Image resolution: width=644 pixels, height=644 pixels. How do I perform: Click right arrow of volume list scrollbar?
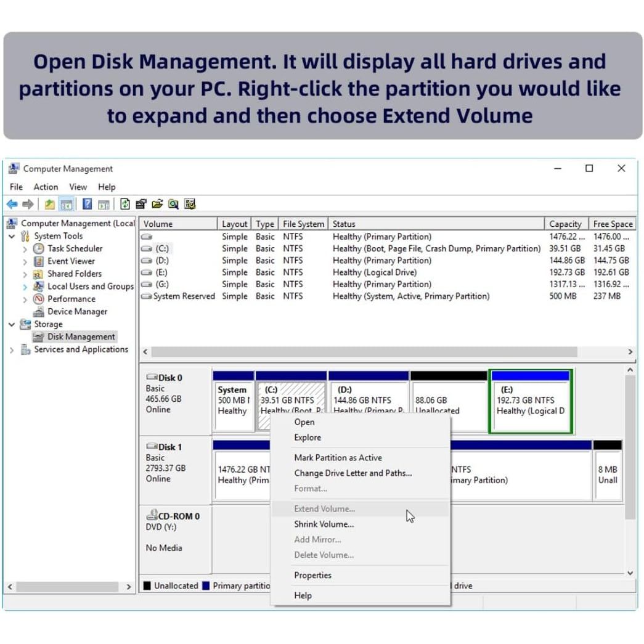pos(630,352)
